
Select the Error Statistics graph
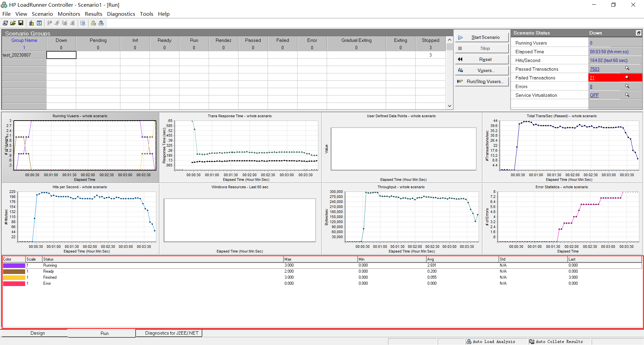point(562,218)
